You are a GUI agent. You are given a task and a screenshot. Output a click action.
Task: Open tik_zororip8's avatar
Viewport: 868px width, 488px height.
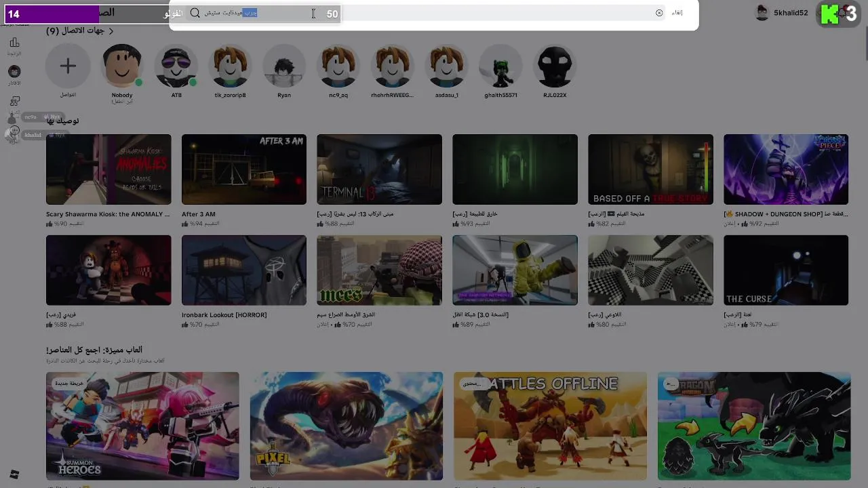pos(230,66)
